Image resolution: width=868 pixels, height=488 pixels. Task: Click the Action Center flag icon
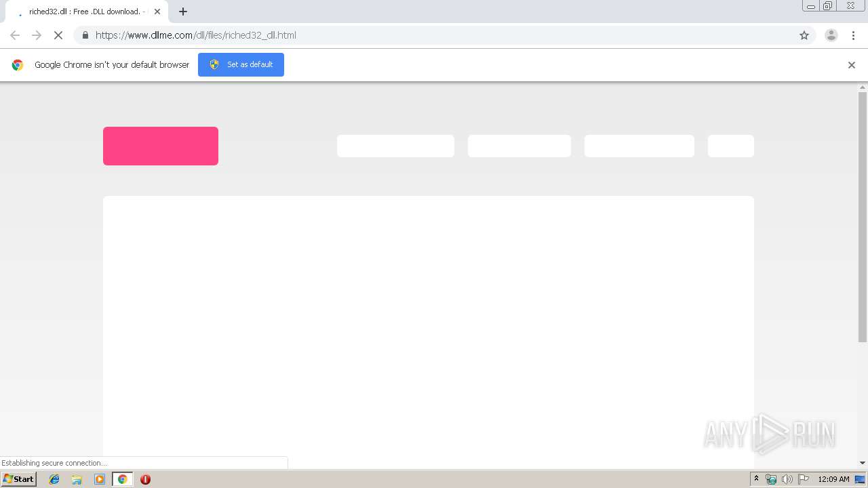point(804,479)
